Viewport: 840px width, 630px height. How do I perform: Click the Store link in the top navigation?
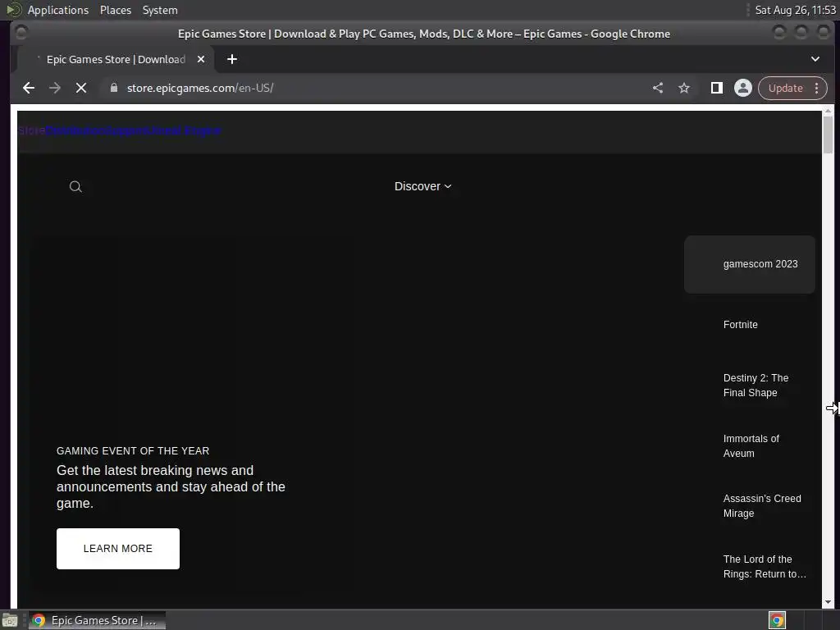[x=31, y=130]
